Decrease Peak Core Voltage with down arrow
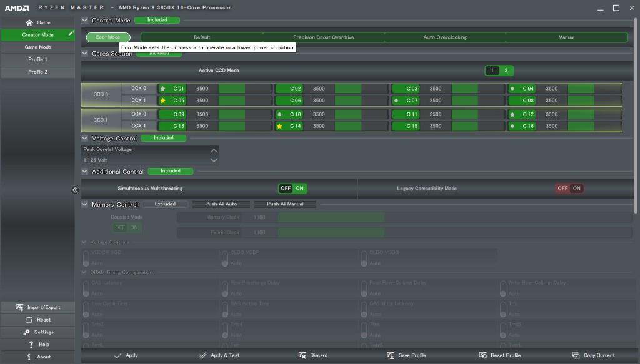 (214, 160)
